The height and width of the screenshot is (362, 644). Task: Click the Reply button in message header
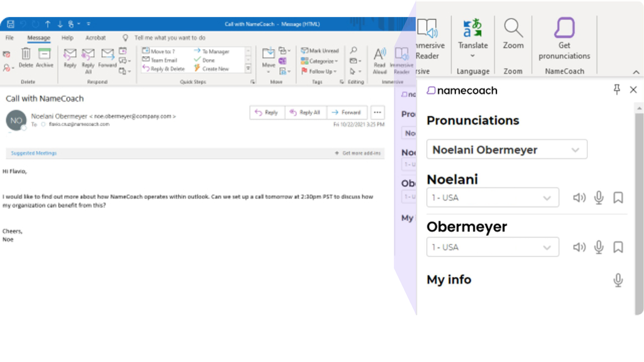point(267,112)
